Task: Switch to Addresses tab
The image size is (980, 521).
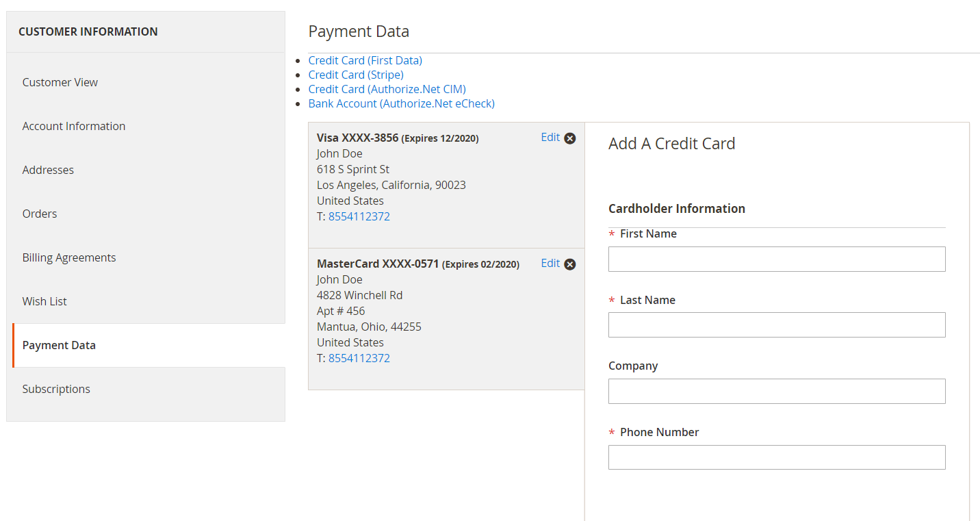Action: 48,170
